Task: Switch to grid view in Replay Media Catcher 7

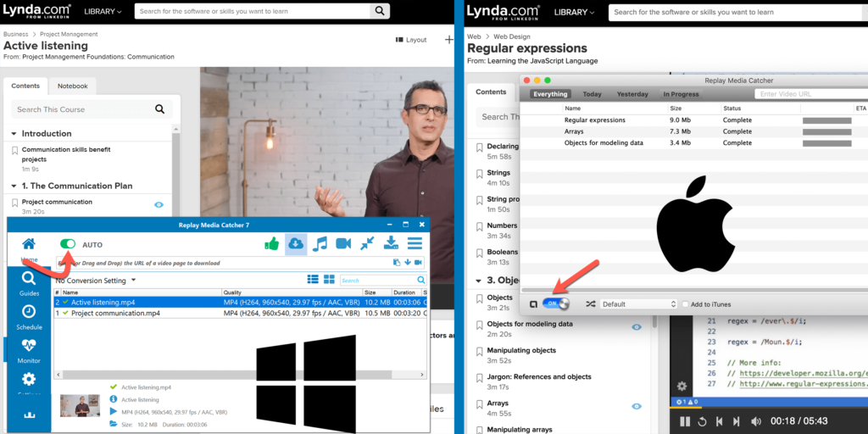Action: 330,280
